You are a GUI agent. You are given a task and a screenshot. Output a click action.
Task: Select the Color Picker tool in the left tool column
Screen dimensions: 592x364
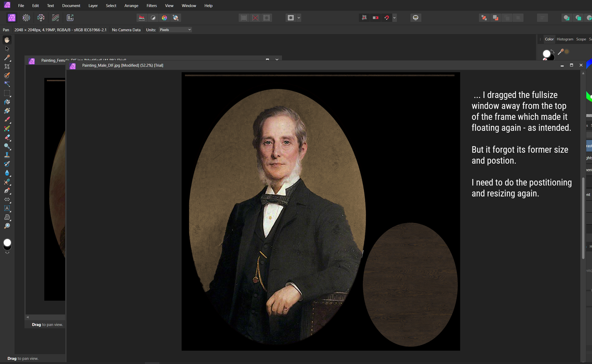[7, 58]
